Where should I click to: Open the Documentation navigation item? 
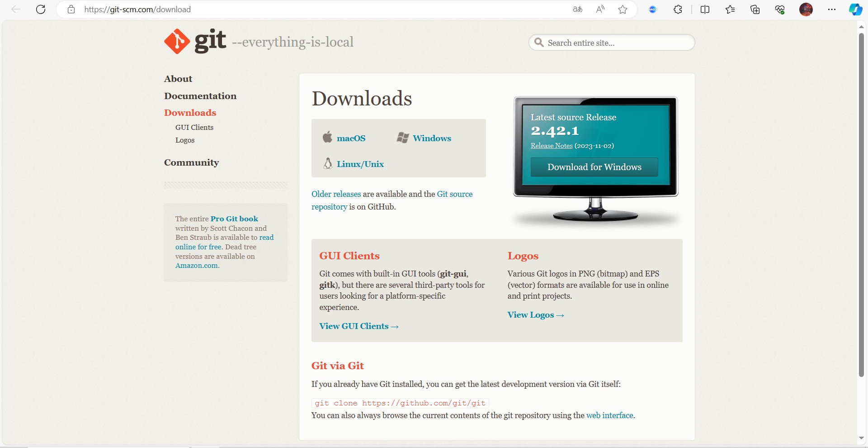point(200,96)
